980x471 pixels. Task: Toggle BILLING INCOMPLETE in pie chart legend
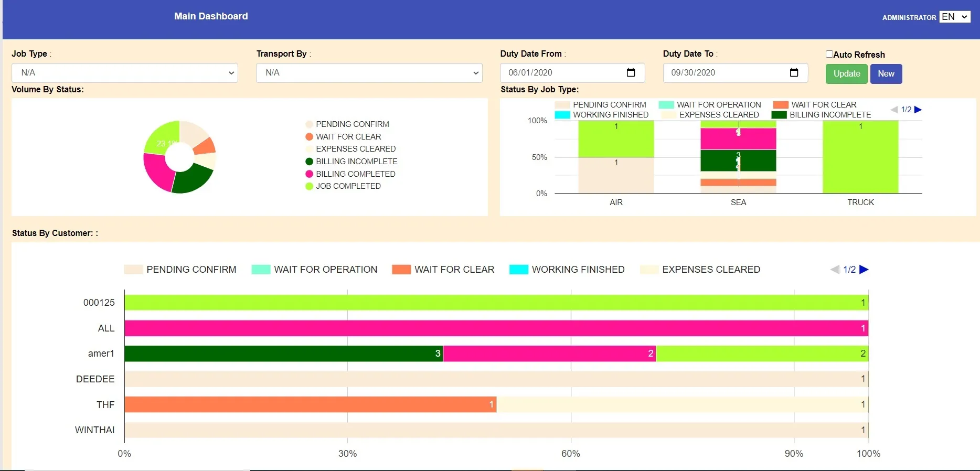pos(351,162)
